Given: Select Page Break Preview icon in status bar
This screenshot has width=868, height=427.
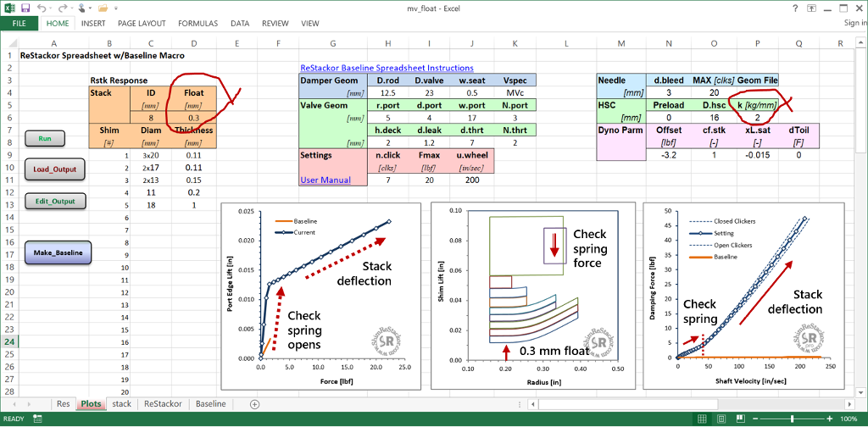Looking at the screenshot, I should coord(740,419).
